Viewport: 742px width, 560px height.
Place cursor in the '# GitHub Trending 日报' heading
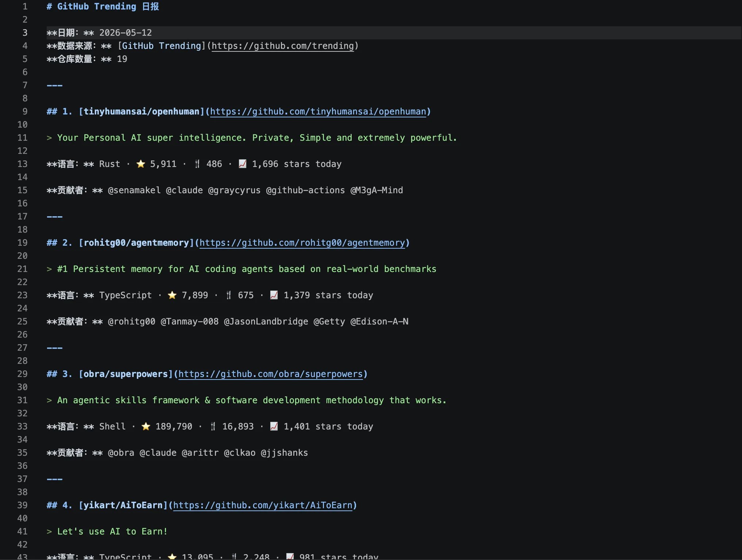point(103,7)
